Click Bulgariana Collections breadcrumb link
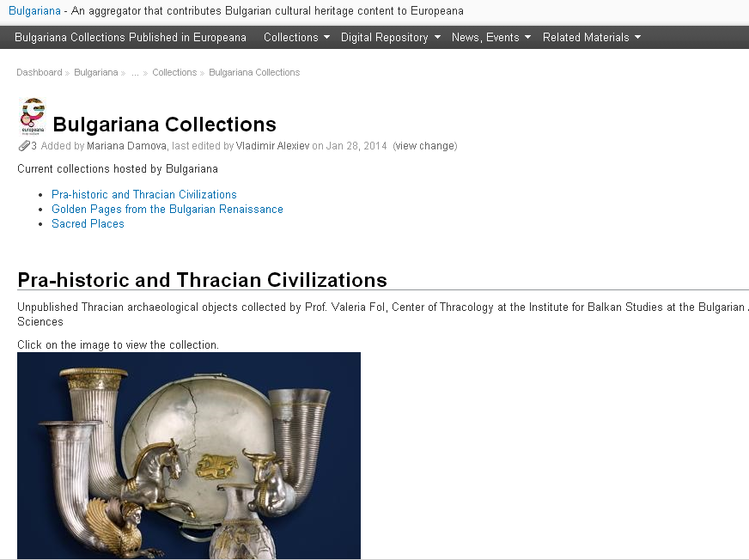749x560 pixels. [x=254, y=72]
